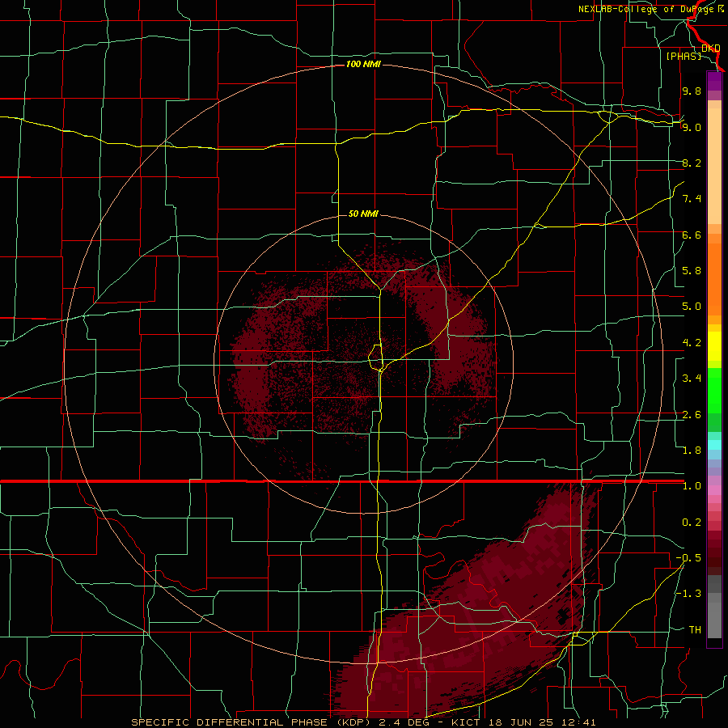Click the DKD product label
The width and height of the screenshot is (728, 728).
[711, 48]
